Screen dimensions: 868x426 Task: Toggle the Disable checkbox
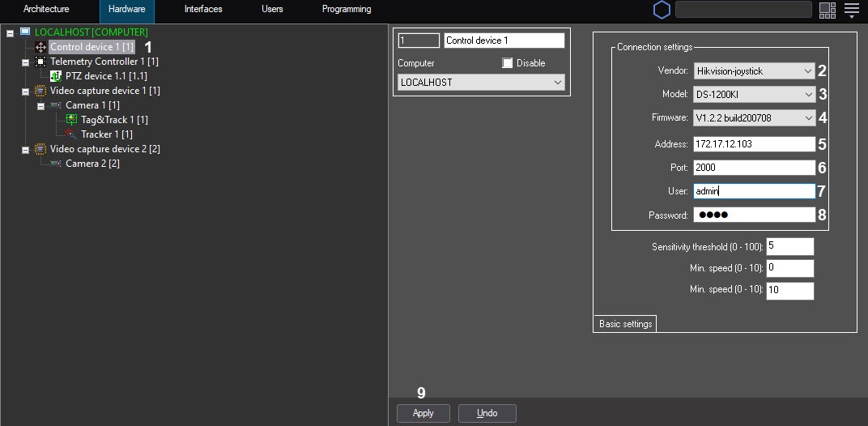pyautogui.click(x=507, y=63)
